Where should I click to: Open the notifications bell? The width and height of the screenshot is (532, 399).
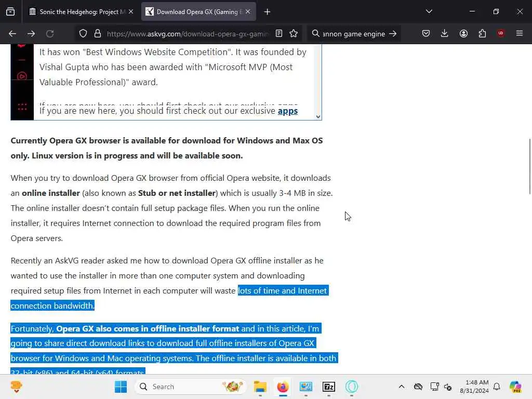(497, 387)
